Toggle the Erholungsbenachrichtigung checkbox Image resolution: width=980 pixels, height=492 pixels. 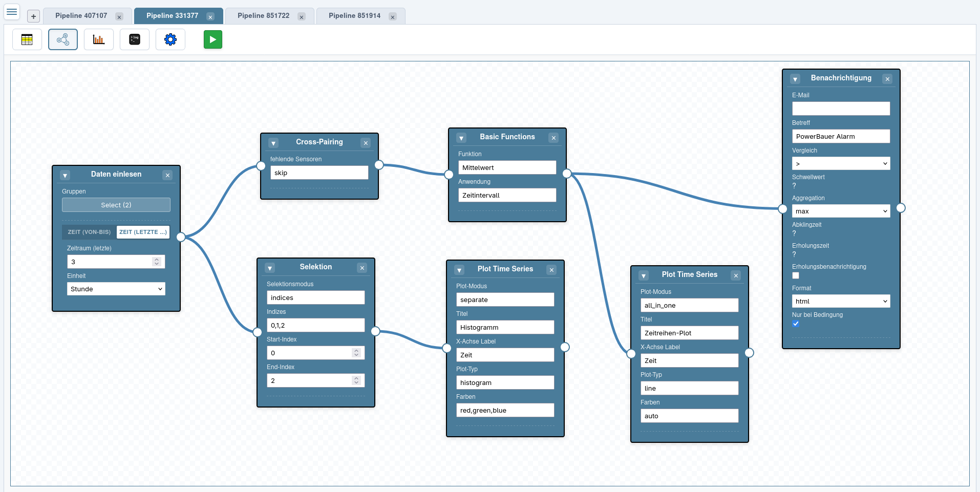click(x=796, y=275)
